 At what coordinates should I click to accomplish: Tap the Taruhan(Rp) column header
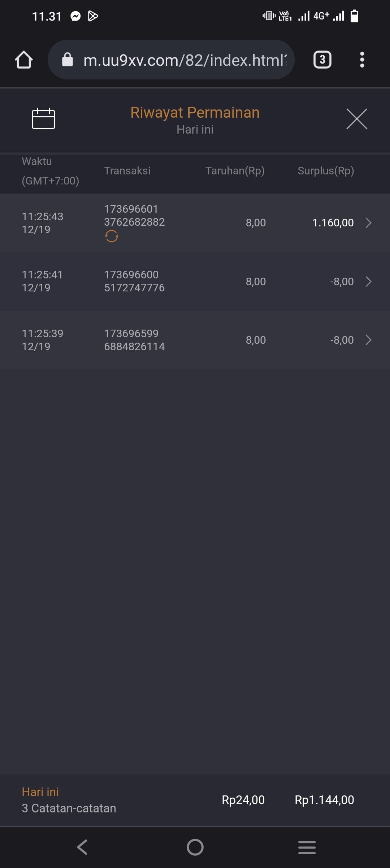point(235,171)
